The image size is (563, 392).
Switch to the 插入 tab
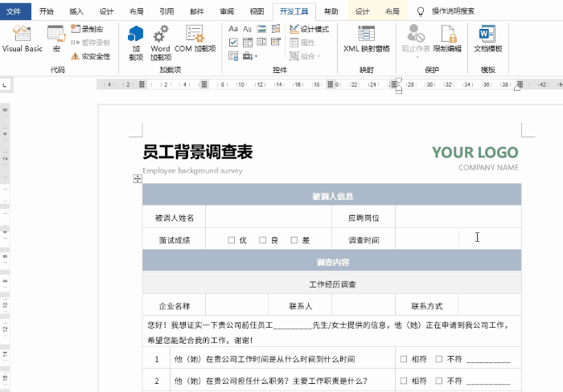click(76, 12)
